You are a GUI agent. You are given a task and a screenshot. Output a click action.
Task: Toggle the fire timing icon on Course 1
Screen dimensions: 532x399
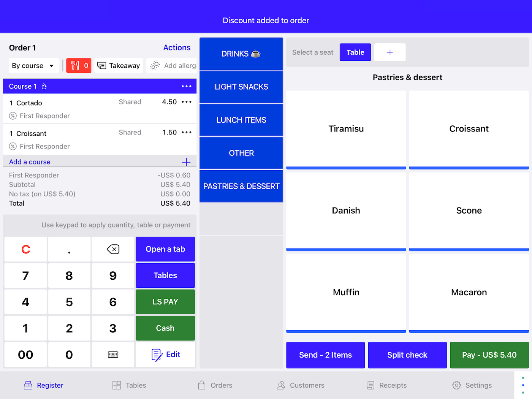[44, 86]
